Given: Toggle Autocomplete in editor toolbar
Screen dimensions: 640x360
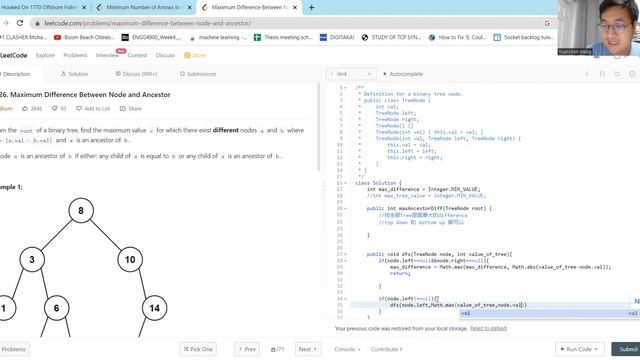Looking at the screenshot, I should pos(403,74).
